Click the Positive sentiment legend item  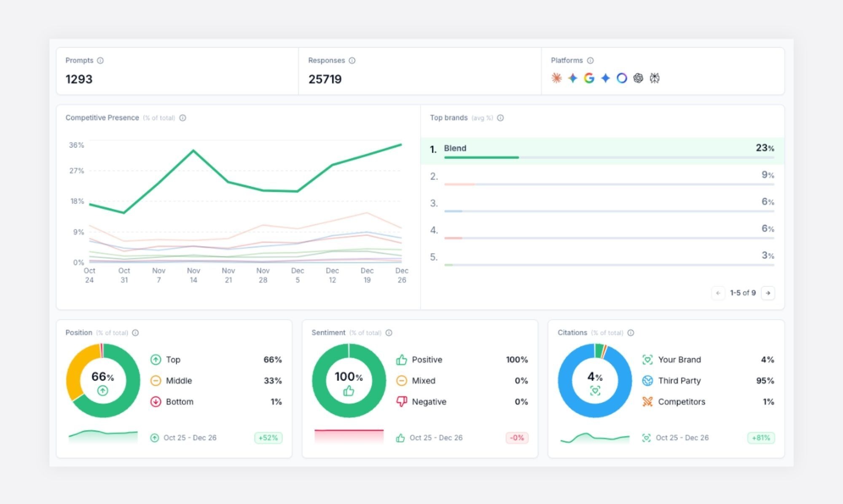click(x=427, y=359)
